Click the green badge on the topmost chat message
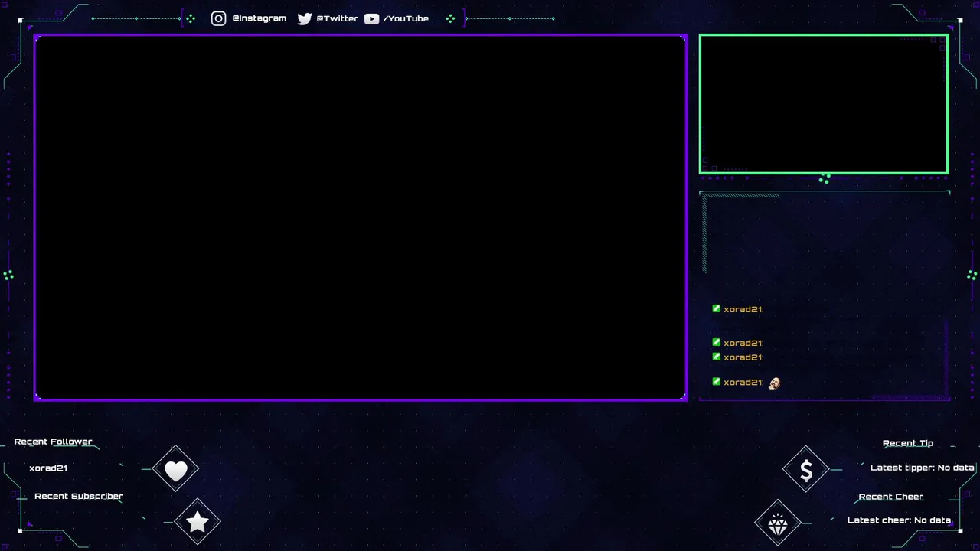This screenshot has width=980, height=551. (716, 308)
